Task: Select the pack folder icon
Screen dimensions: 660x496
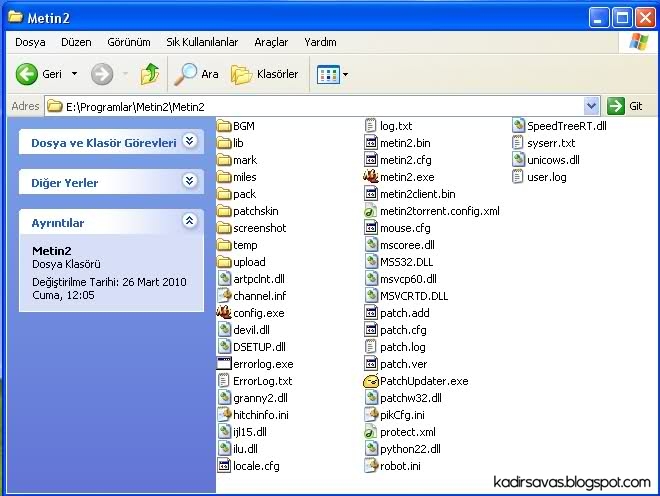Action: click(224, 194)
